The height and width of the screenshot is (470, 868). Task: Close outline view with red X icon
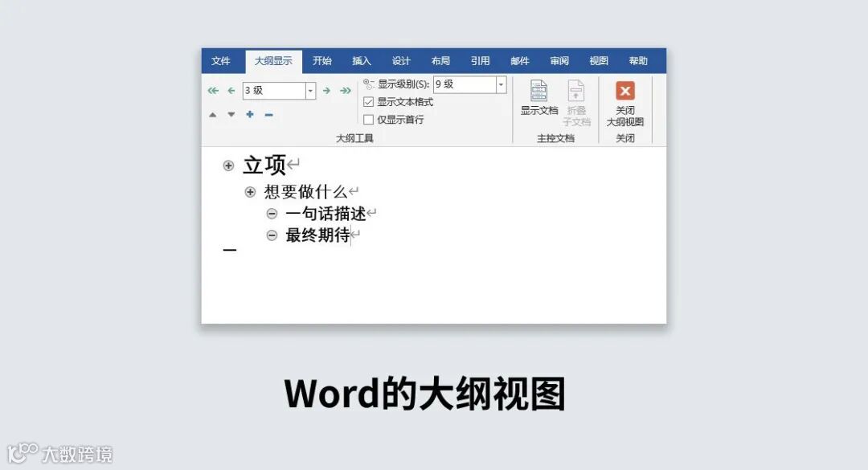point(625,91)
